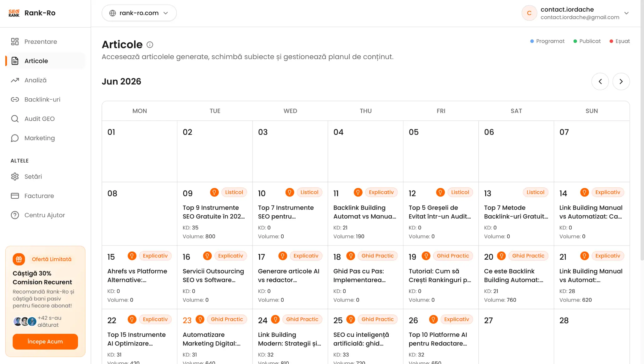This screenshot has height=364, width=644.
Task: Go to next month arrow
Action: tap(621, 81)
